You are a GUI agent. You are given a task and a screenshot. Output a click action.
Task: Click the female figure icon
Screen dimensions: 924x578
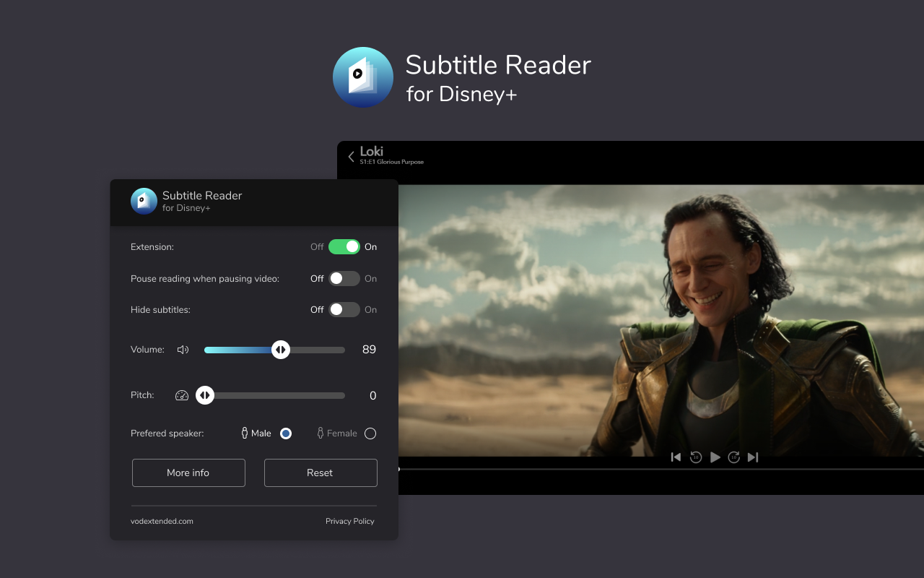coord(321,433)
